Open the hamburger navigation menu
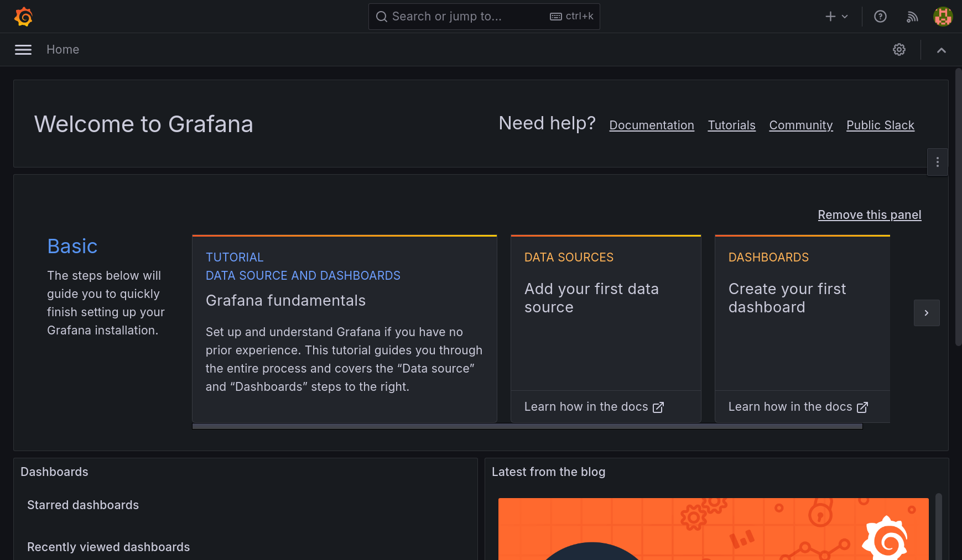Screen dimensions: 962x560 pyautogui.click(x=23, y=50)
